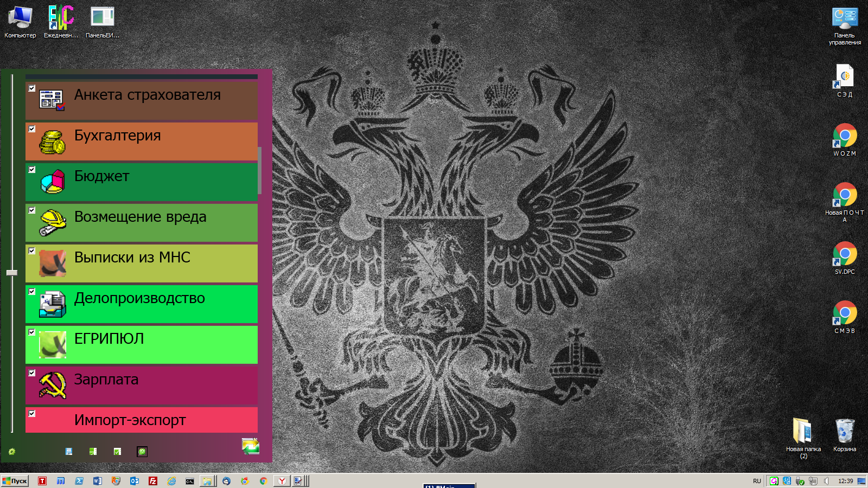This screenshot has height=488, width=868.
Task: Click the Бухгалтерия coins icon
Action: click(52, 142)
